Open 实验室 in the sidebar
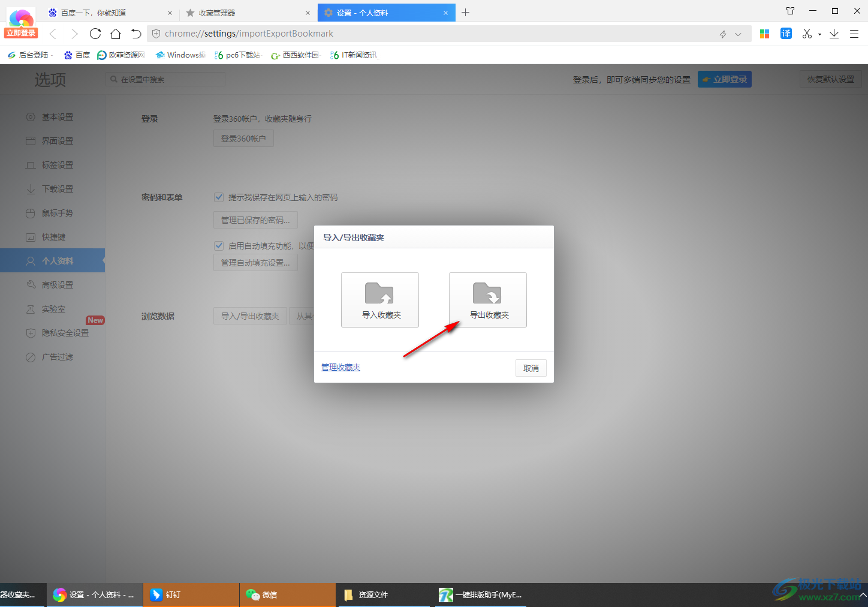 (52, 309)
